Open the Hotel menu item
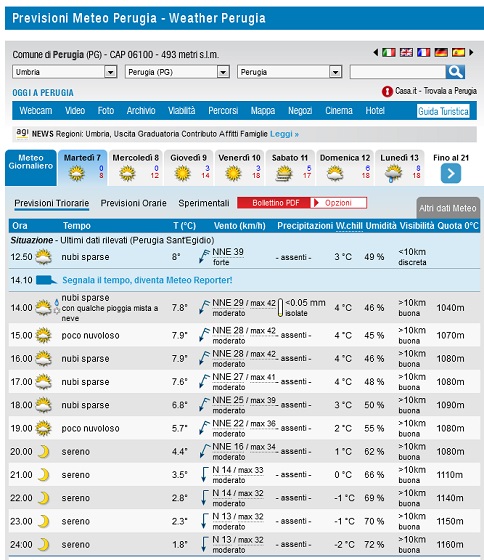This screenshot has height=560, width=484. coord(375,111)
